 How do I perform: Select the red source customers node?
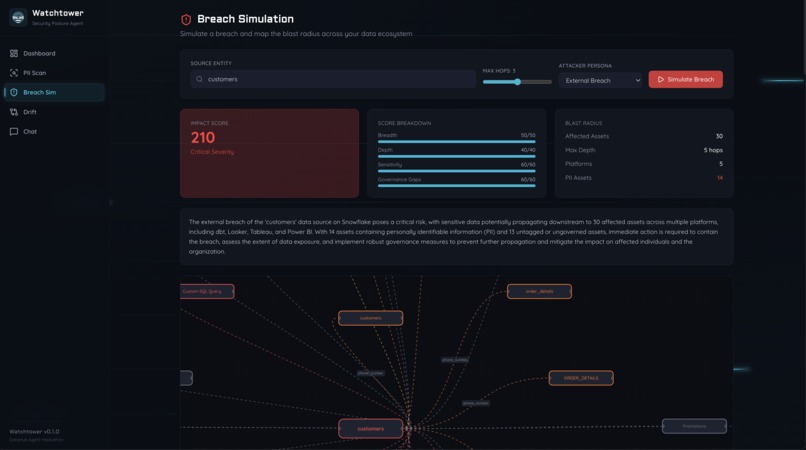coord(371,429)
